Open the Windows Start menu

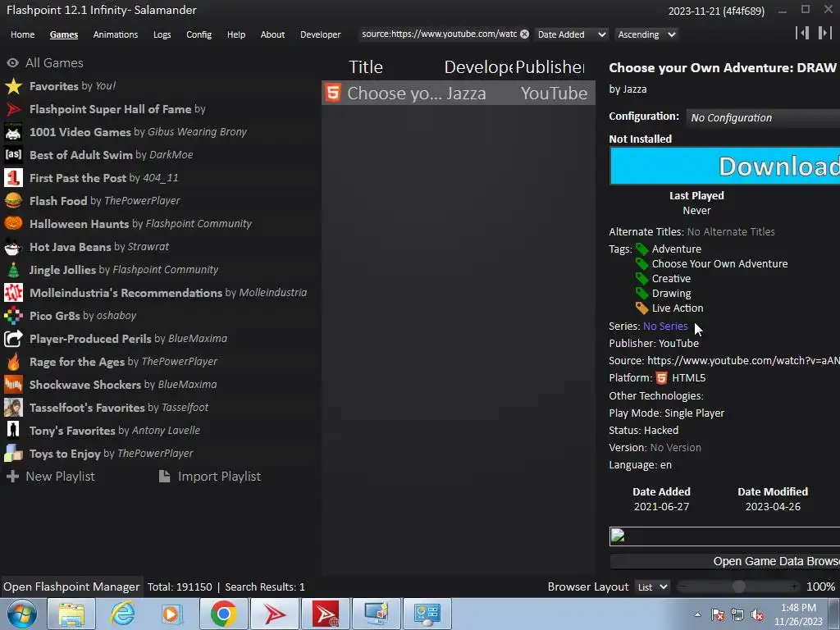[22, 614]
